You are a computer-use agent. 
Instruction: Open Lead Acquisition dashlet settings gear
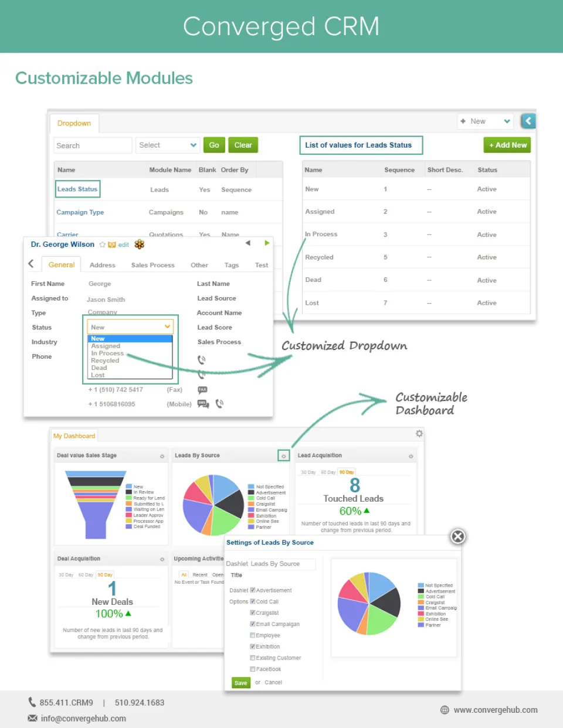tap(411, 456)
